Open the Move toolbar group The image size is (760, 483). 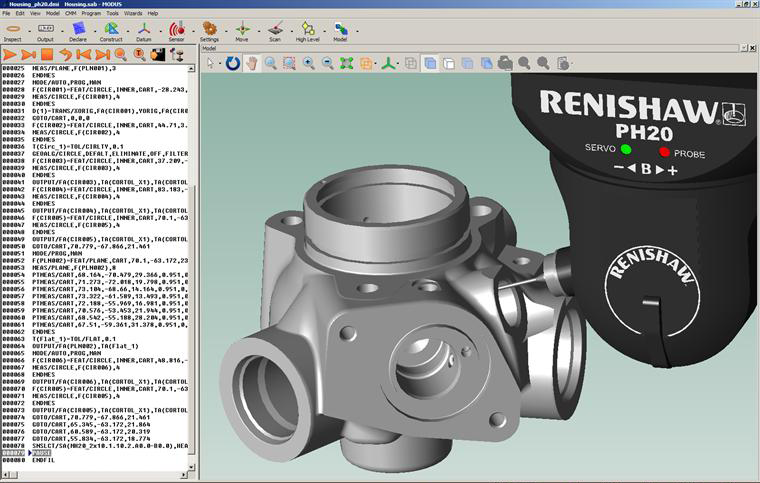[x=242, y=32]
